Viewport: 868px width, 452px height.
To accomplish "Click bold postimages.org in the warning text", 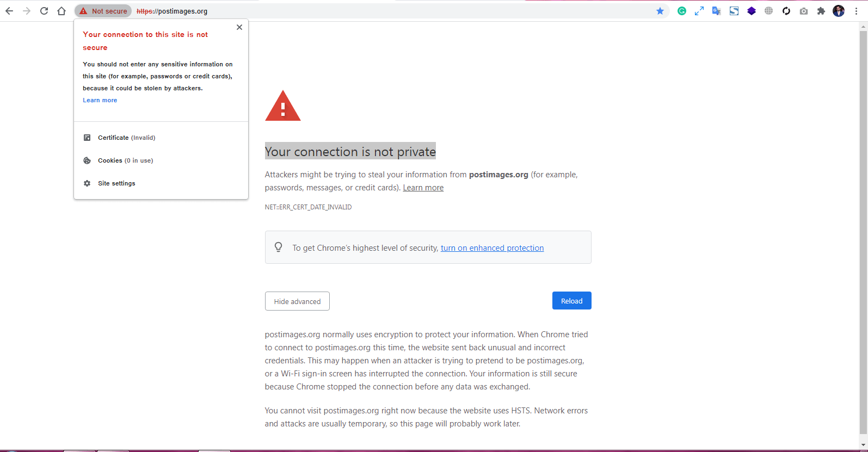I will coord(498,175).
